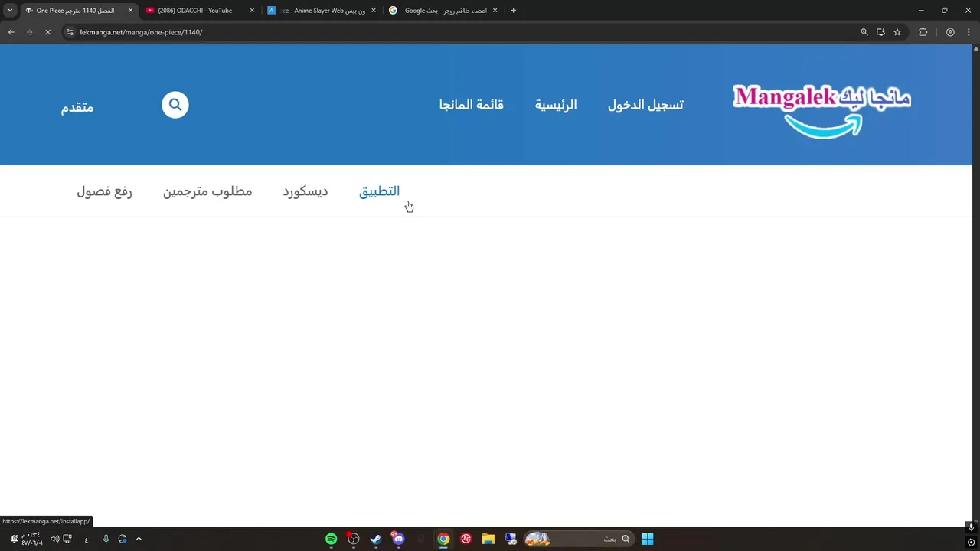Screen dimensions: 980x551
Task: Click the browser forward arrow
Action: [x=29, y=32]
